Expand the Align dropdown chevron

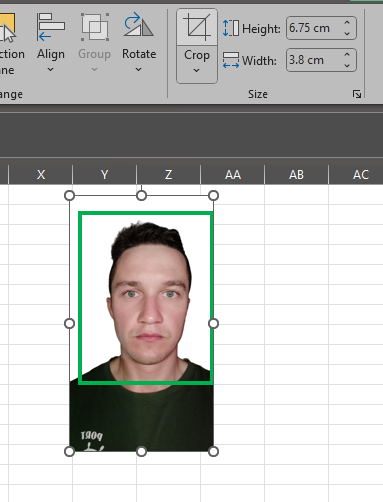click(50, 69)
